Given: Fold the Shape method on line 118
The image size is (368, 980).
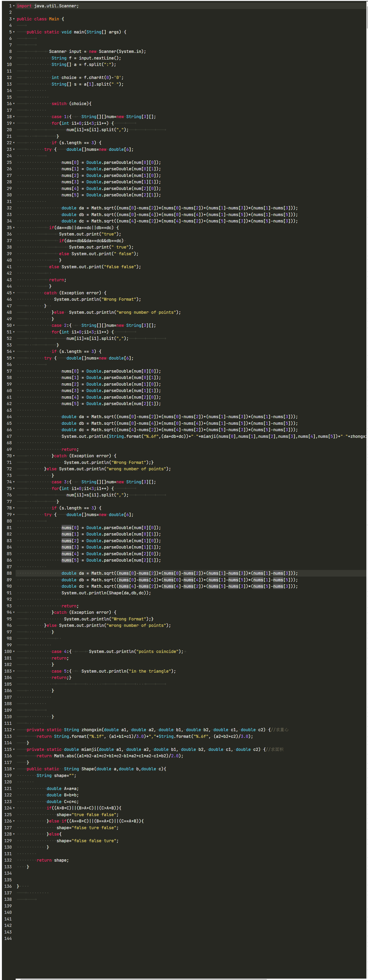Looking at the screenshot, I should click(14, 769).
